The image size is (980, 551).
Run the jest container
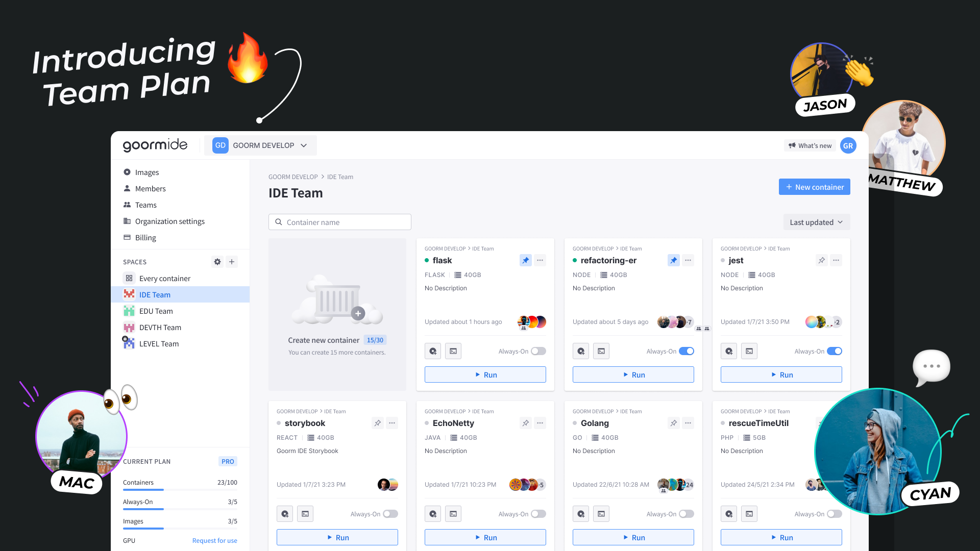point(781,374)
